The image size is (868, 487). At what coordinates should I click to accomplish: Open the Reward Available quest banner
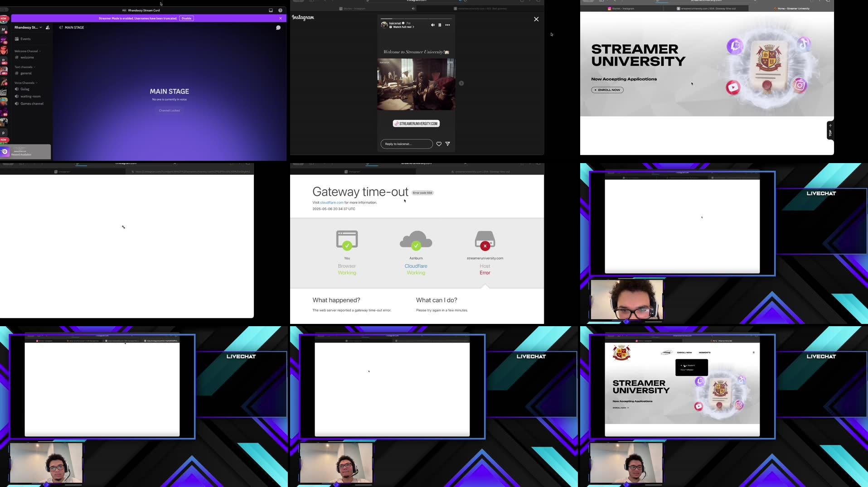(25, 151)
